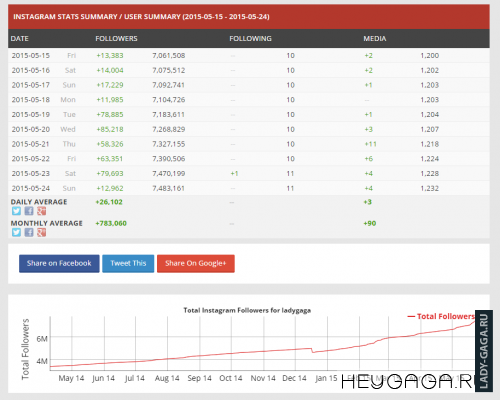Screen dimensions: 500x400
Task: Click follower gain +14,004
Action: pyautogui.click(x=110, y=70)
